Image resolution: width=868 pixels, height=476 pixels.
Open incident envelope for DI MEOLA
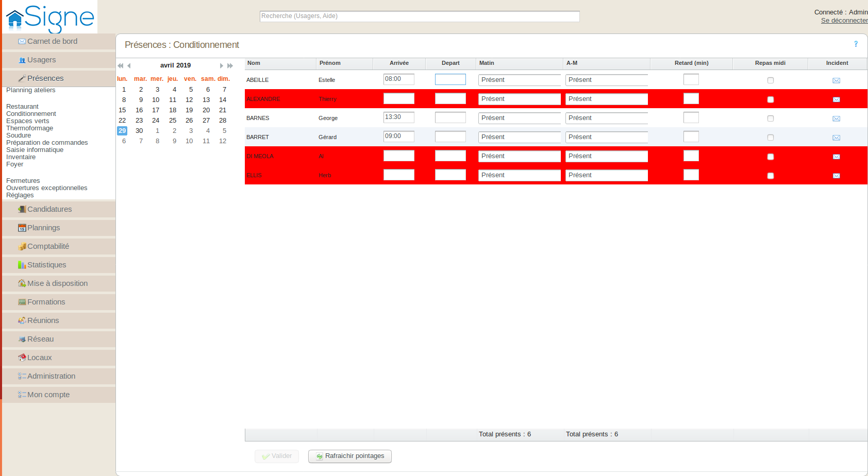pos(837,157)
